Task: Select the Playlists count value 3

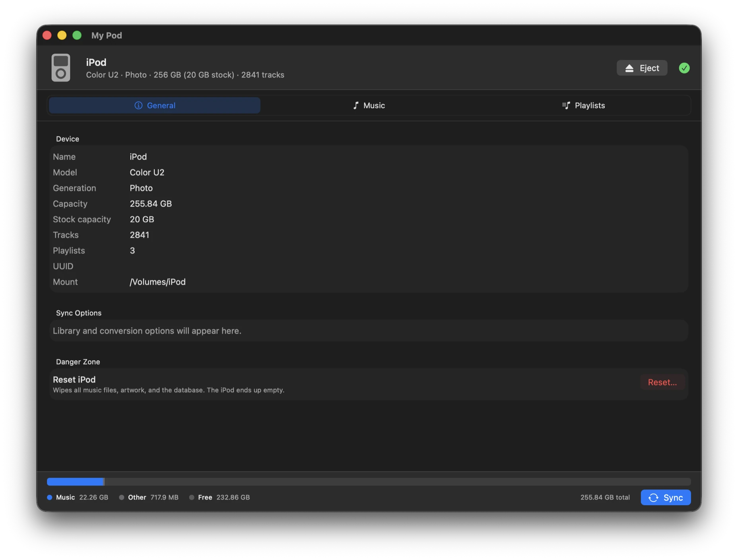Action: pos(132,251)
